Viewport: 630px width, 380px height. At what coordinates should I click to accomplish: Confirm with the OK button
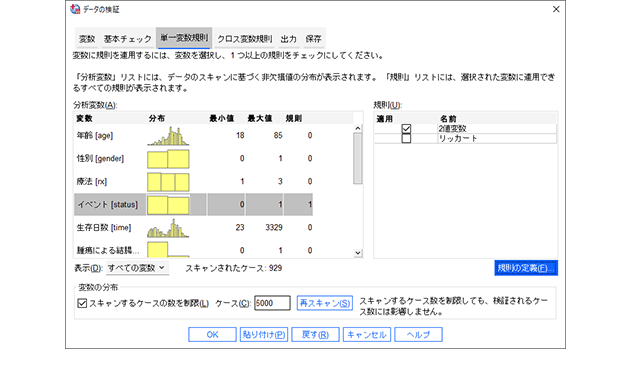coord(212,335)
